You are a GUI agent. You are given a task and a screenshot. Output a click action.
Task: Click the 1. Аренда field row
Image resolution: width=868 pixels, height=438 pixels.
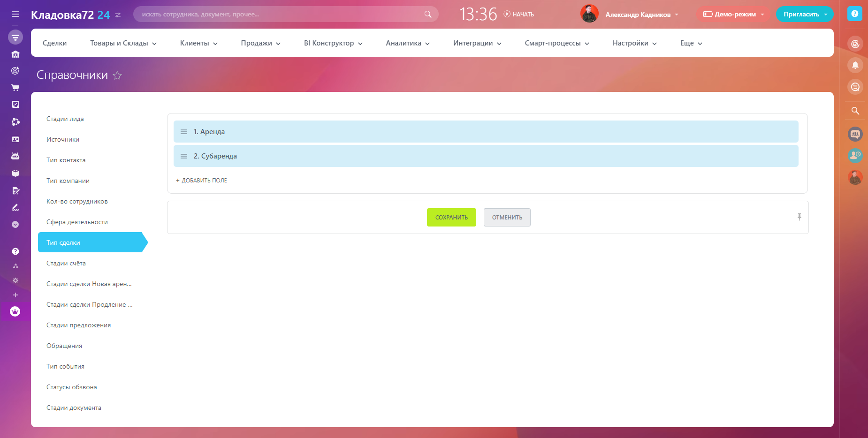tap(486, 131)
